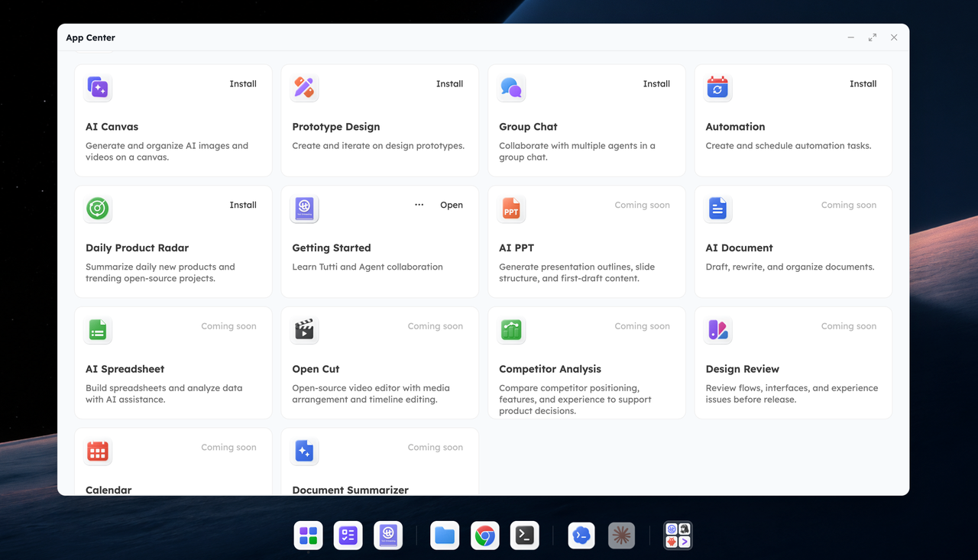Image resolution: width=978 pixels, height=560 pixels.
Task: Install the Automation app
Action: [863, 84]
